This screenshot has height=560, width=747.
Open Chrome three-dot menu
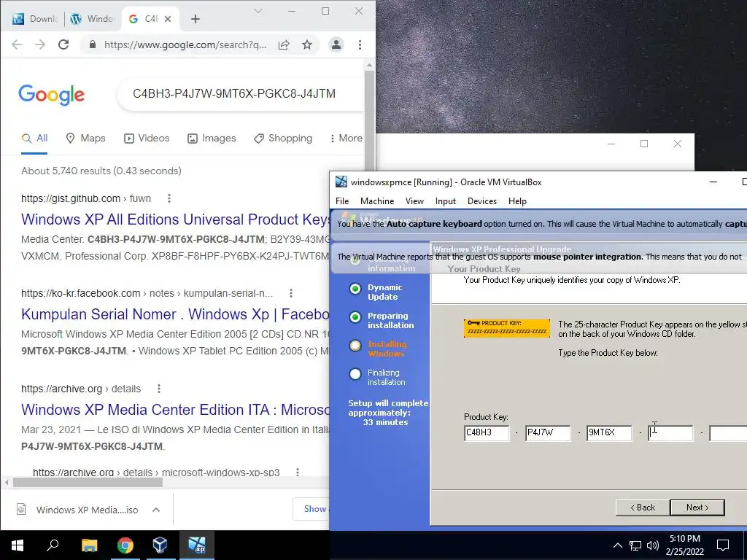pos(360,44)
